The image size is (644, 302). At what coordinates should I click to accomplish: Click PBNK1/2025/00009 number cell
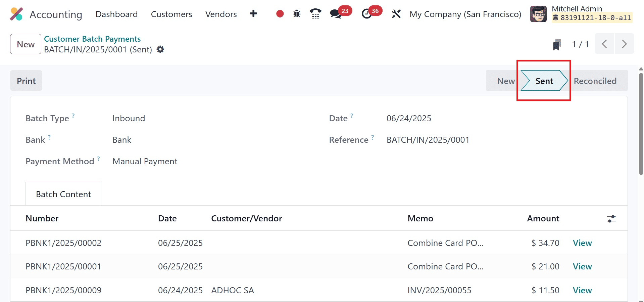[x=63, y=290]
